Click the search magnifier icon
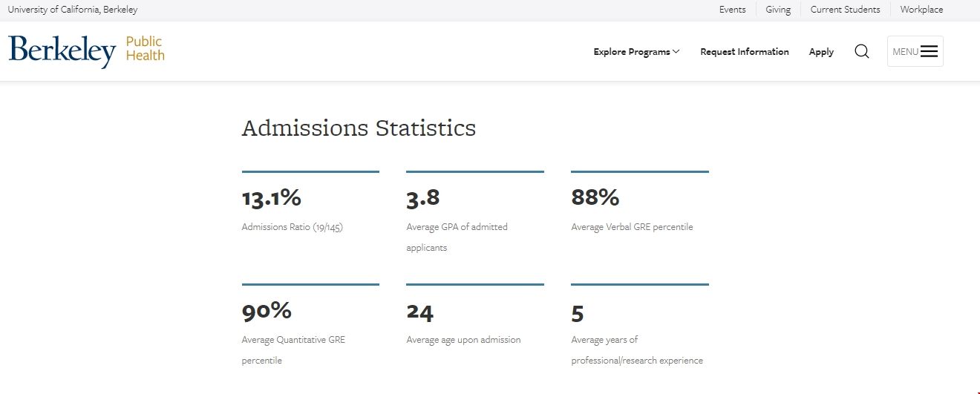Image resolution: width=980 pixels, height=394 pixels. click(x=861, y=52)
